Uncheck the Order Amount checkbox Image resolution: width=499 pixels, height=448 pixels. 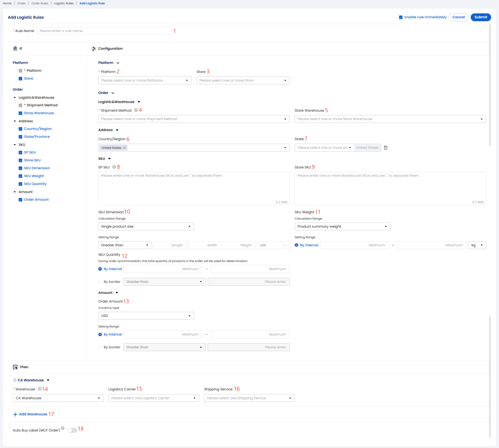[x=20, y=200]
